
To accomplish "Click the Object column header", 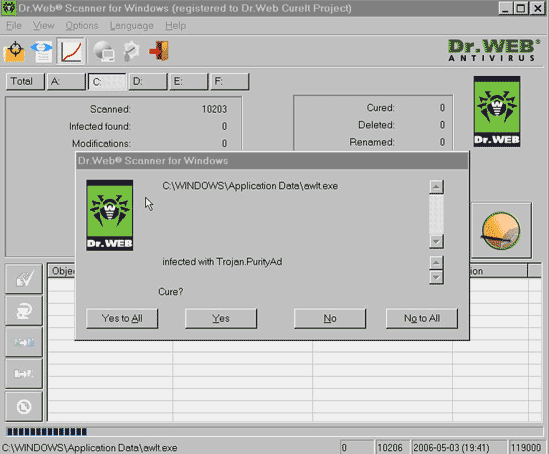I will tap(62, 271).
